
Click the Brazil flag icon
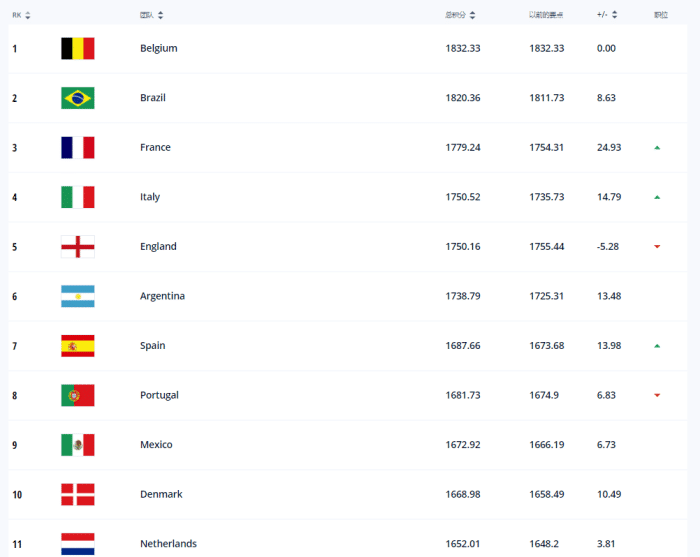pyautogui.click(x=77, y=98)
